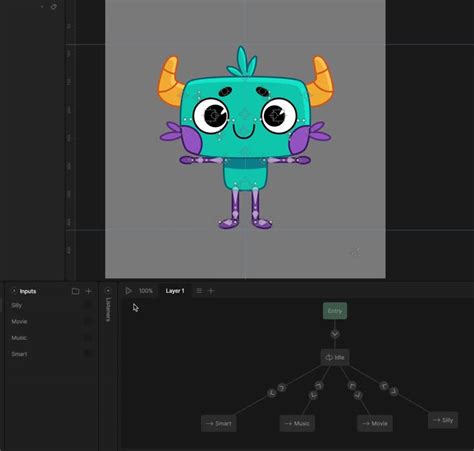
Task: Select the Movie state node
Action: click(x=375, y=423)
